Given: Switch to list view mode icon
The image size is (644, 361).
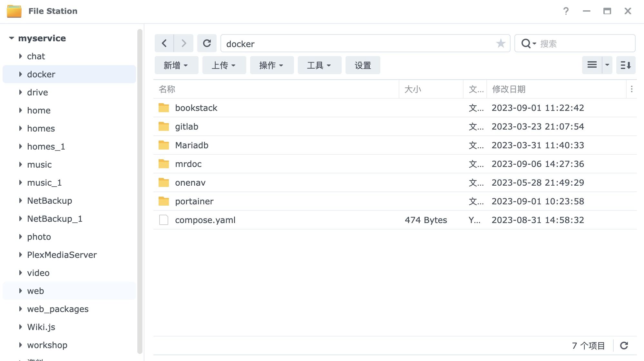Looking at the screenshot, I should click(x=592, y=65).
